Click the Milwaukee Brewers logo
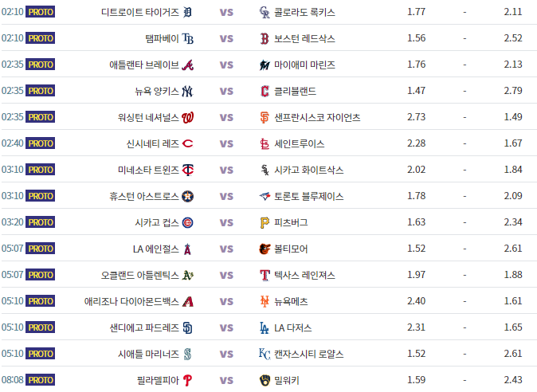 [x=265, y=380]
